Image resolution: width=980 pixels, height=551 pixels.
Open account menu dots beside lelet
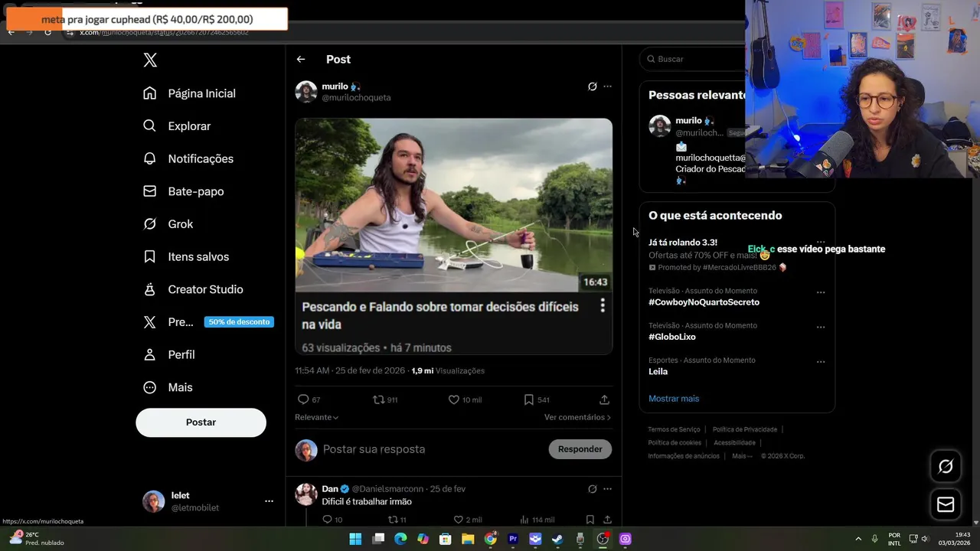pyautogui.click(x=269, y=501)
